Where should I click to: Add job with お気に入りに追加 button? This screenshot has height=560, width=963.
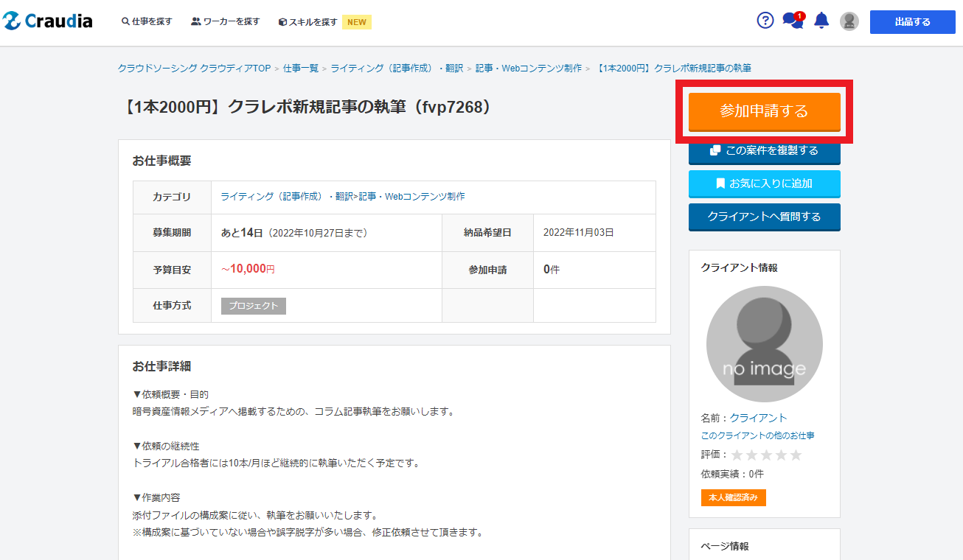coord(764,183)
